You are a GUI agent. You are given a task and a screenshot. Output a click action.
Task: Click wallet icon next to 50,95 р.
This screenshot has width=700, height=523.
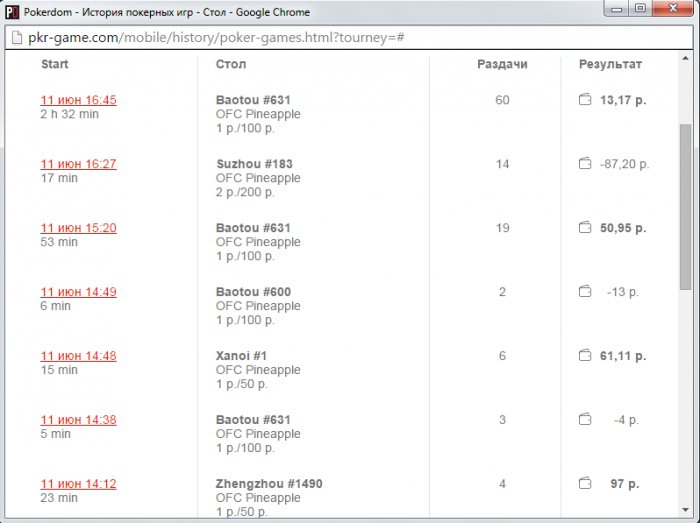(585, 227)
